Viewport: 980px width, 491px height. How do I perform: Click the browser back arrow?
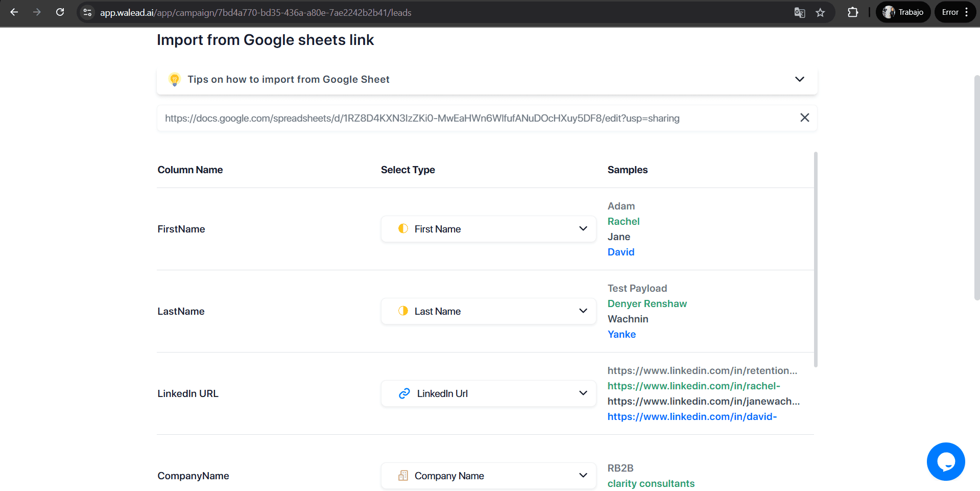point(14,12)
